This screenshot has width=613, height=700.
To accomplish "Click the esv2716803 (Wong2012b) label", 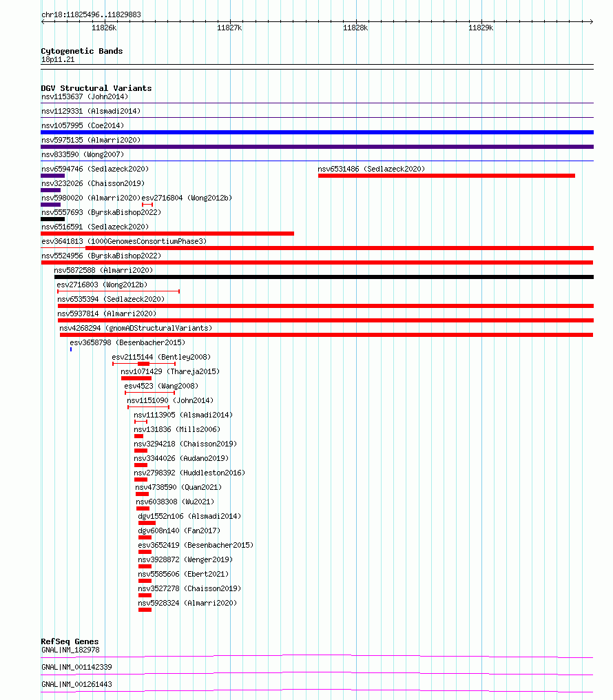I will coord(102,285).
